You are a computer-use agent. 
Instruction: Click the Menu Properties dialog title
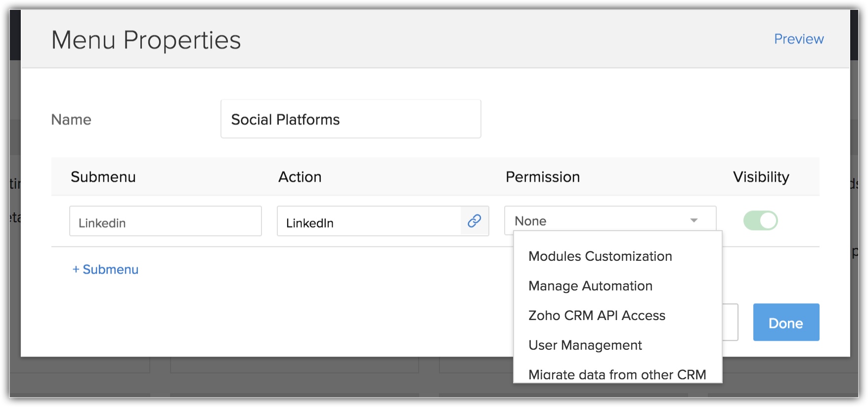click(x=146, y=40)
